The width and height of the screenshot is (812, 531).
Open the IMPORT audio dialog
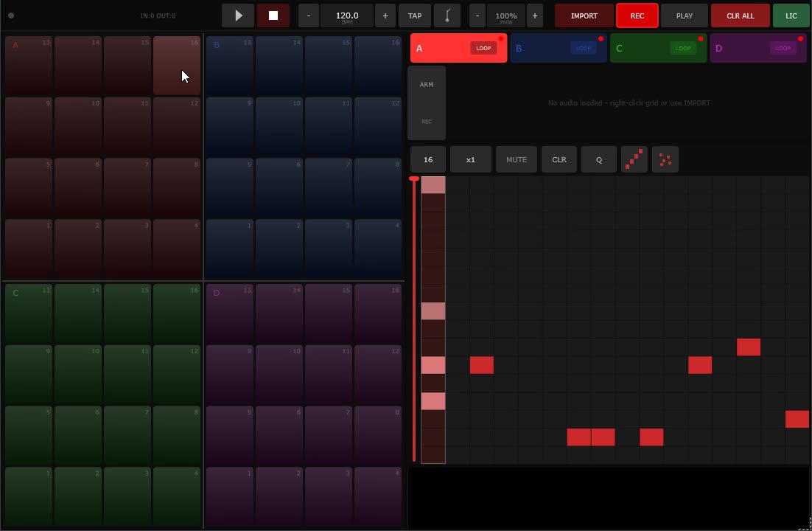point(584,15)
